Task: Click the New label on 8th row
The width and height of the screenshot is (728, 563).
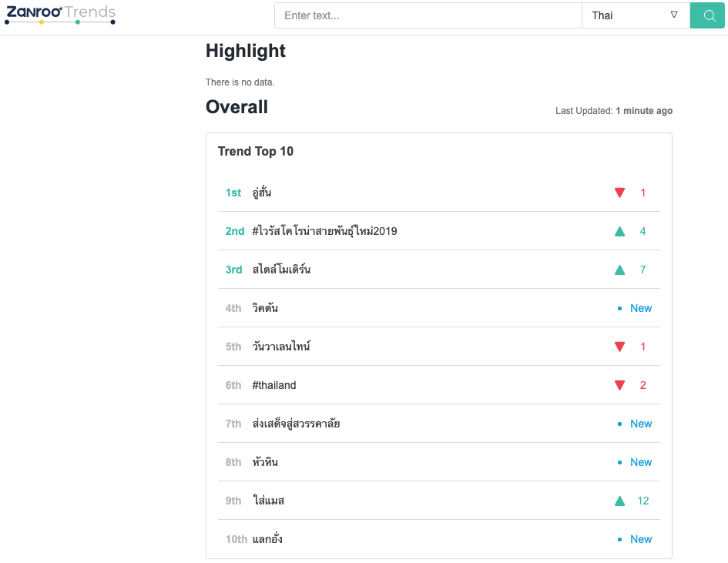Action: tap(640, 462)
